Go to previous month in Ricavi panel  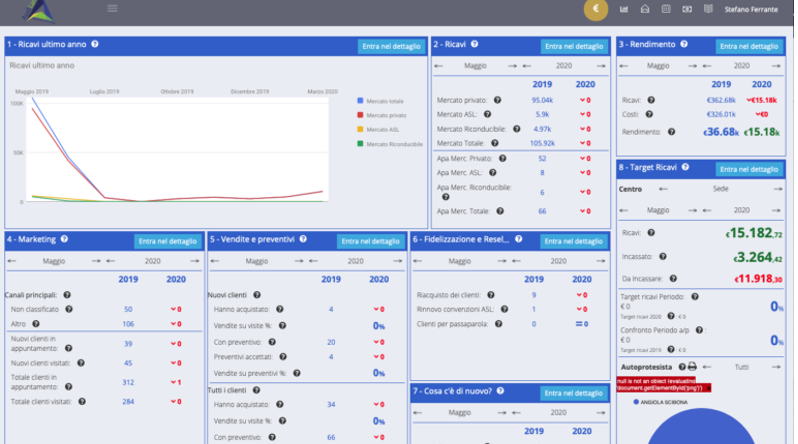pyautogui.click(x=438, y=66)
